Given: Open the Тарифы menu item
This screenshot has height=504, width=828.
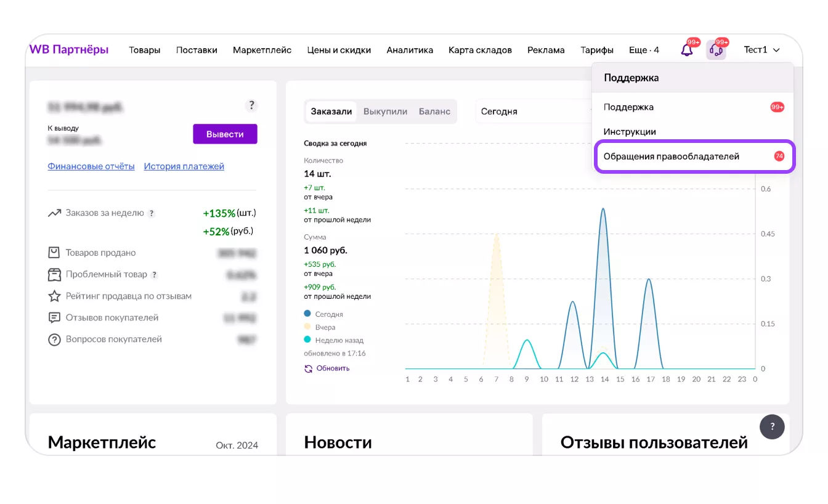Looking at the screenshot, I should tap(597, 50).
